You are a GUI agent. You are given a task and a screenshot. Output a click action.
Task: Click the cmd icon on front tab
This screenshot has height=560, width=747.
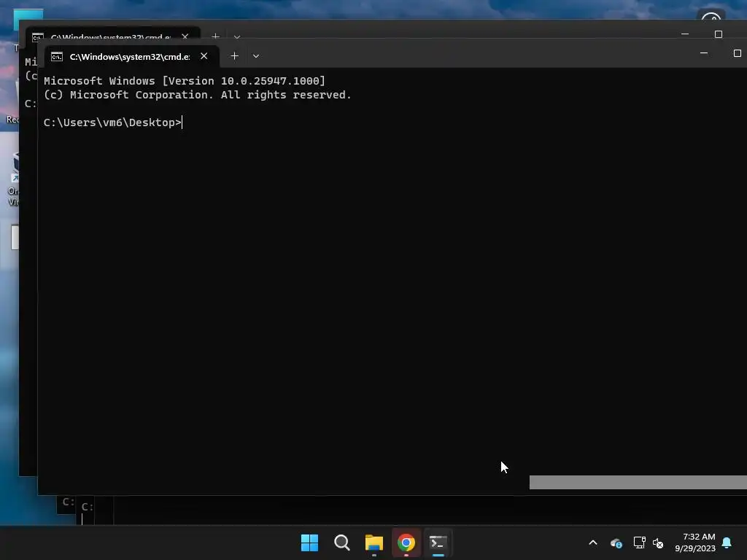(57, 57)
